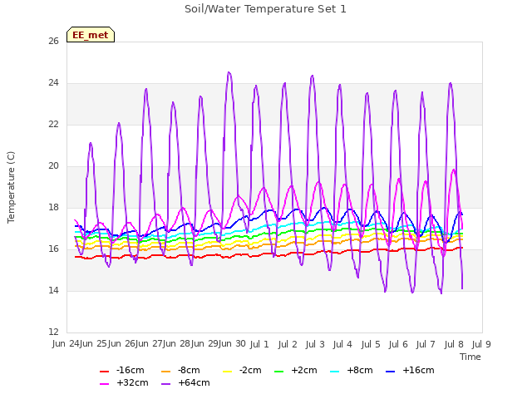Select the -2cm legend entry
Viewport: 532px width, 399px height.
(242, 370)
